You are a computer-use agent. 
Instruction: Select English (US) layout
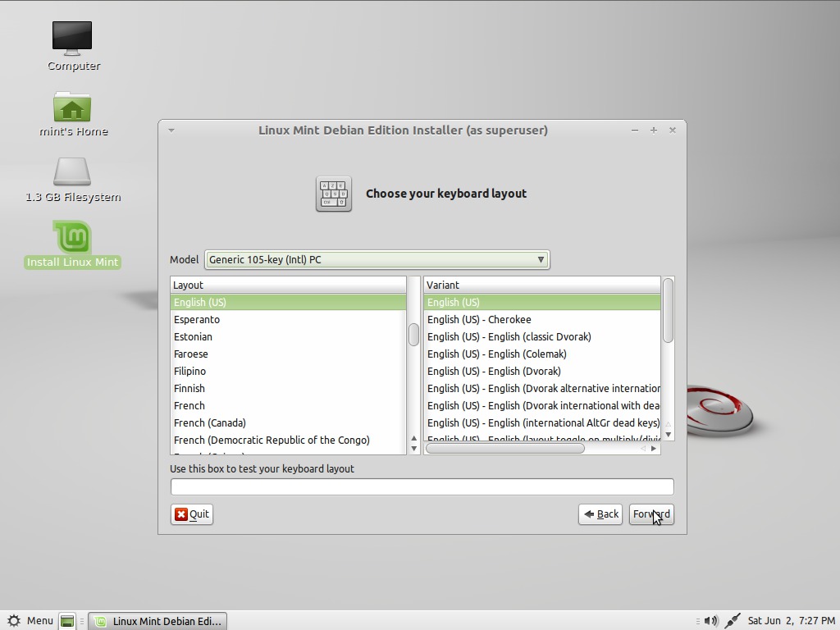288,302
